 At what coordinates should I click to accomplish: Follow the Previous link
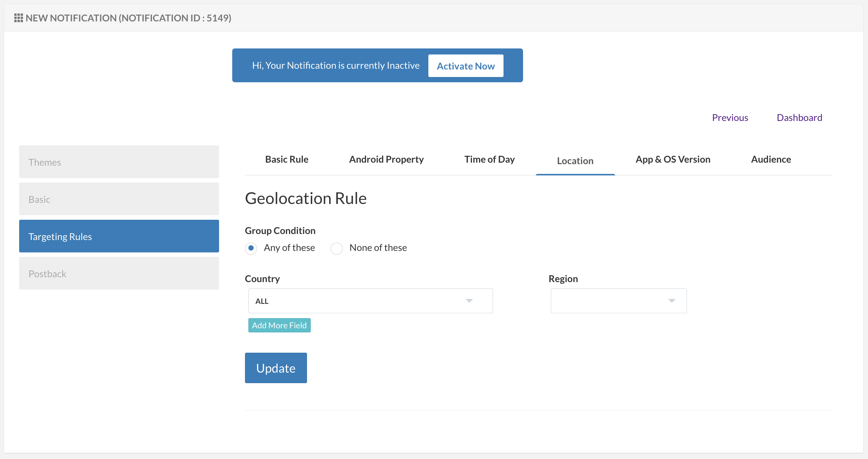tap(730, 118)
